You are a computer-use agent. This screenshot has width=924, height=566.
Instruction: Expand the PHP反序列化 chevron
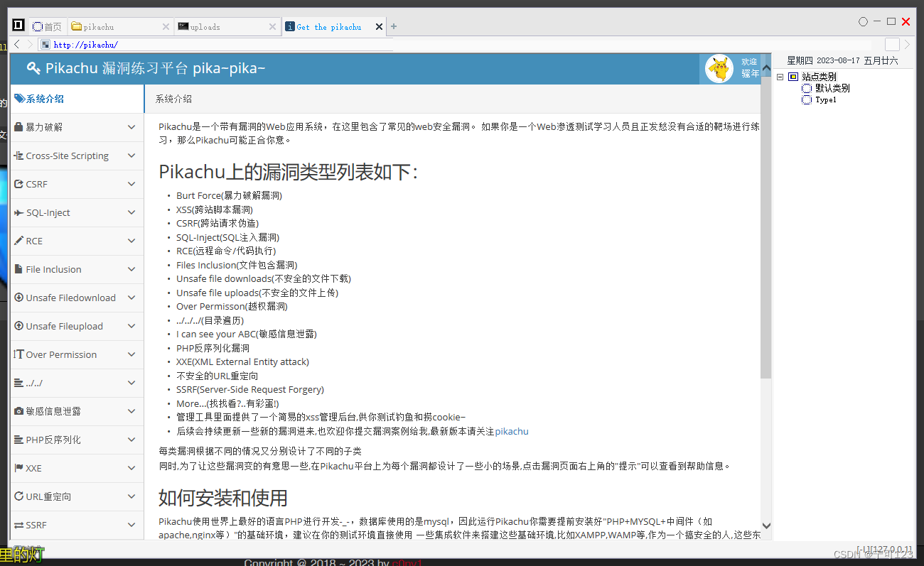[x=131, y=440]
